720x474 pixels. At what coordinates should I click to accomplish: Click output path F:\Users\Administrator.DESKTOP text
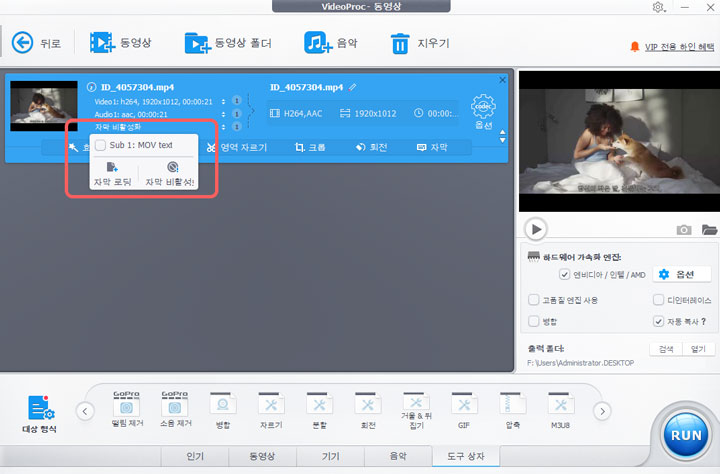click(x=580, y=363)
